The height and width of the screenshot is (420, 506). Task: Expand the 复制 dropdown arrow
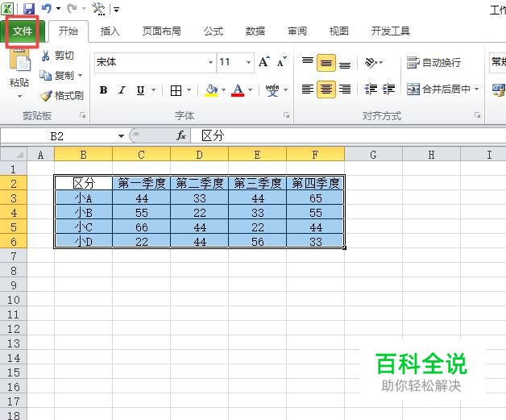tap(81, 76)
